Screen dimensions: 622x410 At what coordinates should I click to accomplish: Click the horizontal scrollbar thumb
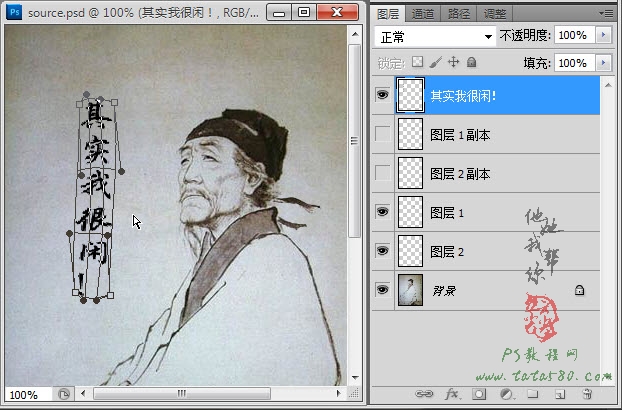182,394
